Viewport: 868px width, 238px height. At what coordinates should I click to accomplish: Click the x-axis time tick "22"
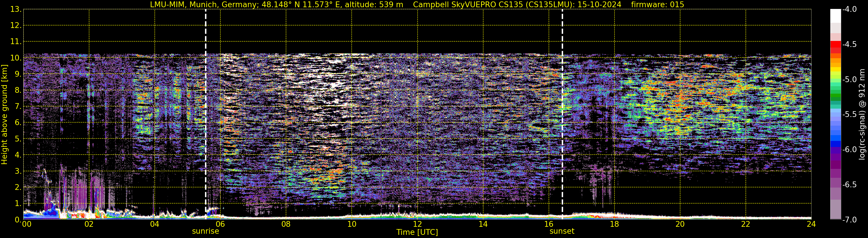(746, 224)
